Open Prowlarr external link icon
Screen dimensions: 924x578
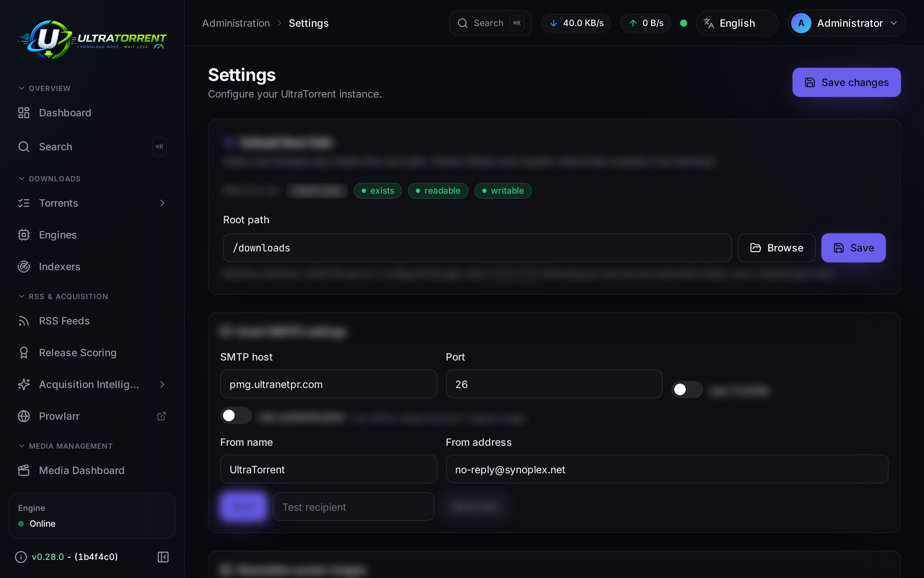point(161,416)
